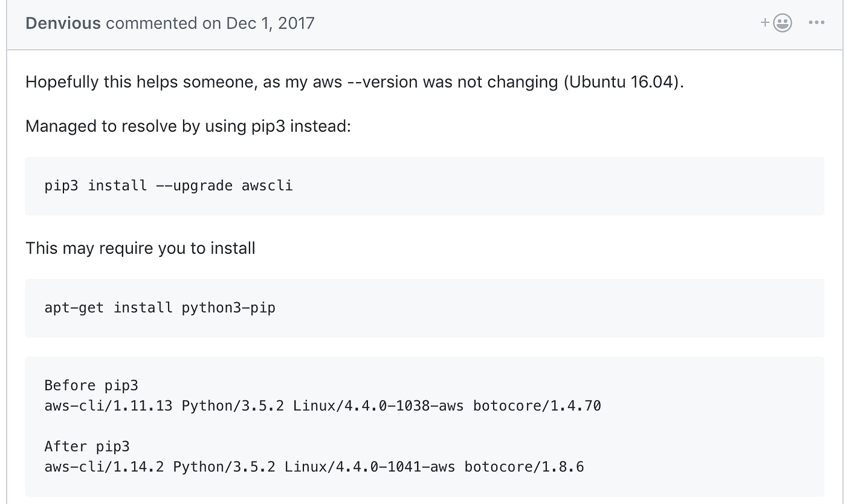846x504 pixels.
Task: Click 'This may require you to install' text
Action: [x=140, y=248]
